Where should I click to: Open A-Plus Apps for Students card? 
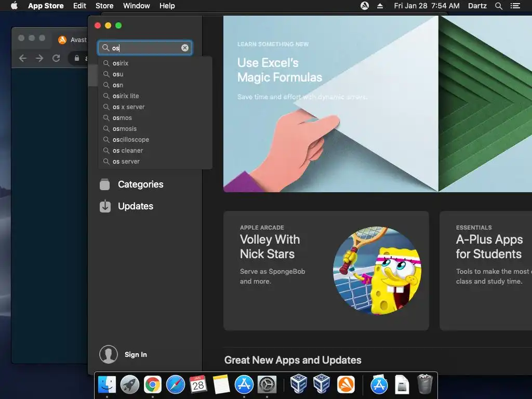[x=486, y=271]
